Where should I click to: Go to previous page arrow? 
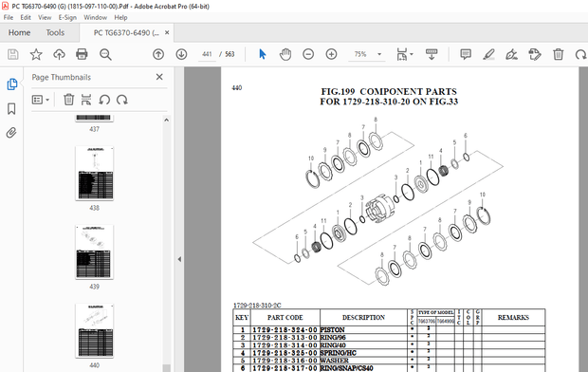pyautogui.click(x=158, y=54)
